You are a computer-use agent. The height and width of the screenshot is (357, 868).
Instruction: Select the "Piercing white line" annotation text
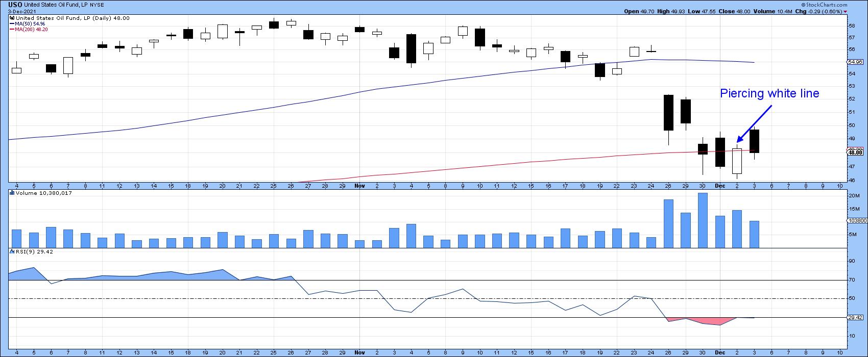pos(769,93)
